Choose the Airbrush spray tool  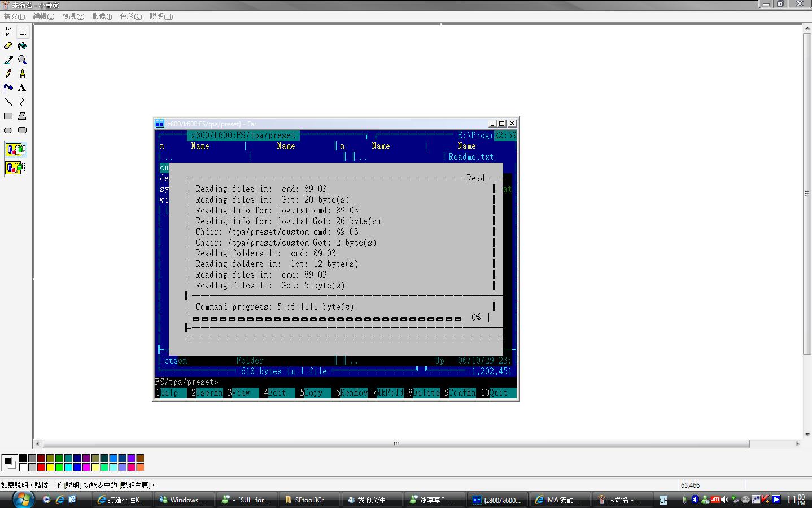point(8,88)
